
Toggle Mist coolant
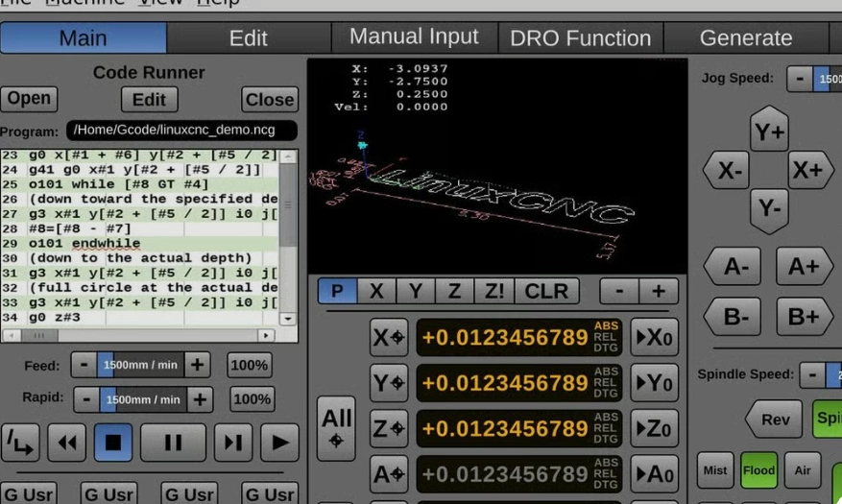pyautogui.click(x=715, y=470)
